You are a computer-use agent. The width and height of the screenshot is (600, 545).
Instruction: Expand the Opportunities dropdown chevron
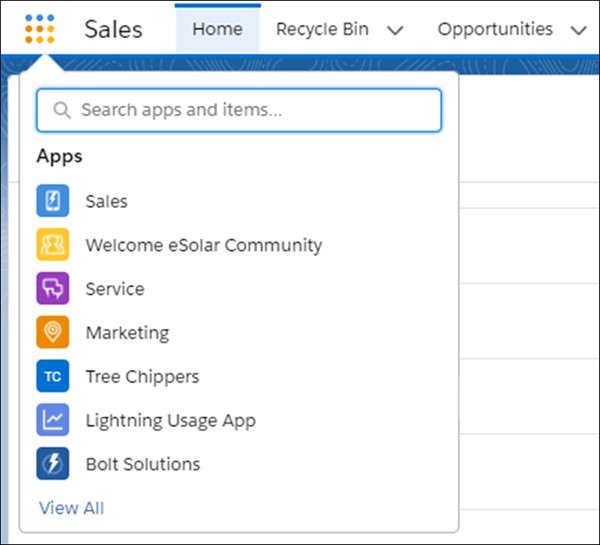tap(579, 30)
